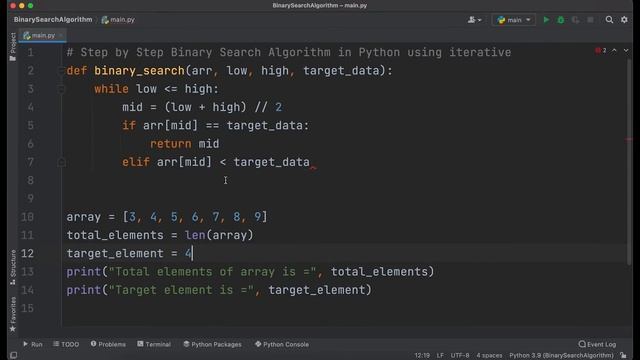Click the fold marker on elif line 7
Screen dimensions: 640x360
61,162
